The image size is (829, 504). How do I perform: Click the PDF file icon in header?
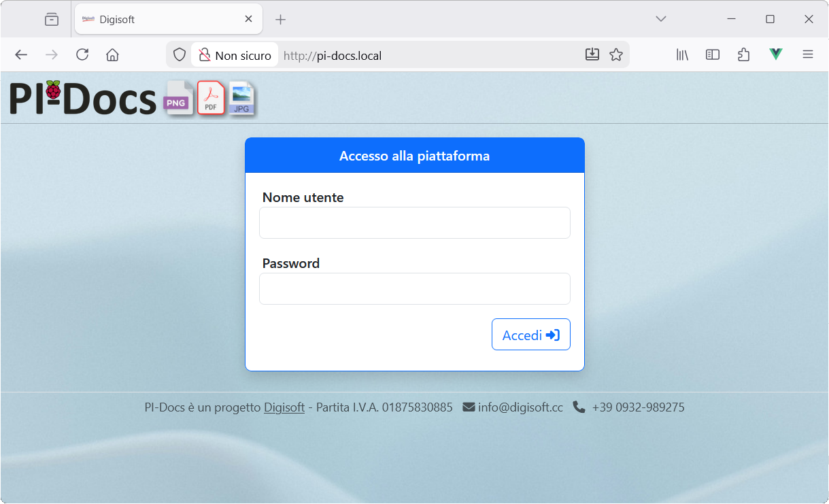coord(211,98)
